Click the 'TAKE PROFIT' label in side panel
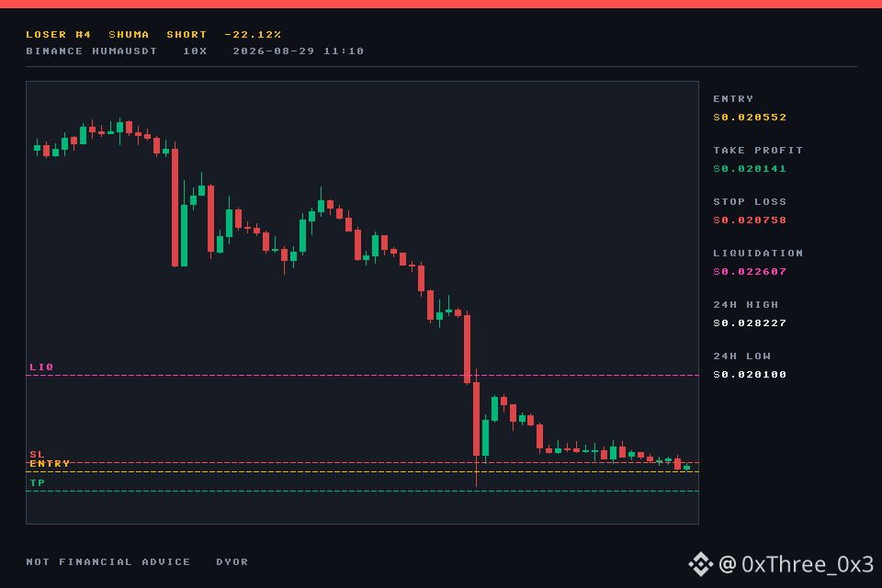The image size is (882, 588). [758, 151]
